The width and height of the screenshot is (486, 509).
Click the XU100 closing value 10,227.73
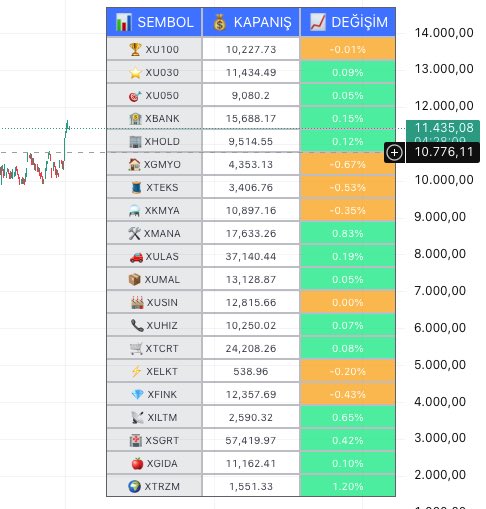(x=251, y=50)
